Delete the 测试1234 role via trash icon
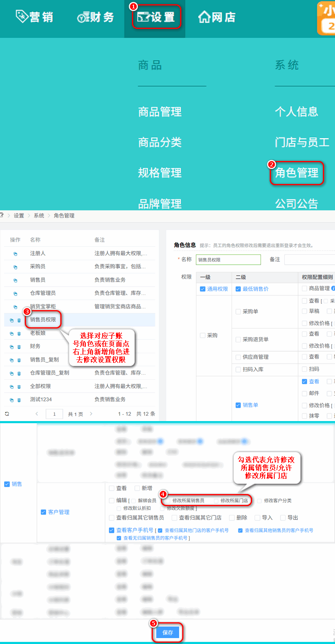The image size is (335, 644). tap(19, 400)
